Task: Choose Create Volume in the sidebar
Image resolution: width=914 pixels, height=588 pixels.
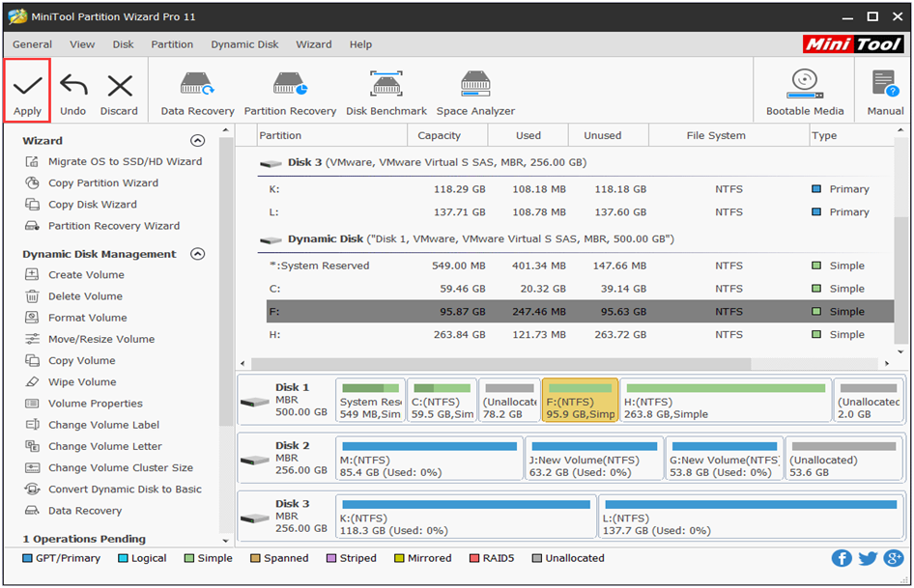Action: [x=74, y=275]
